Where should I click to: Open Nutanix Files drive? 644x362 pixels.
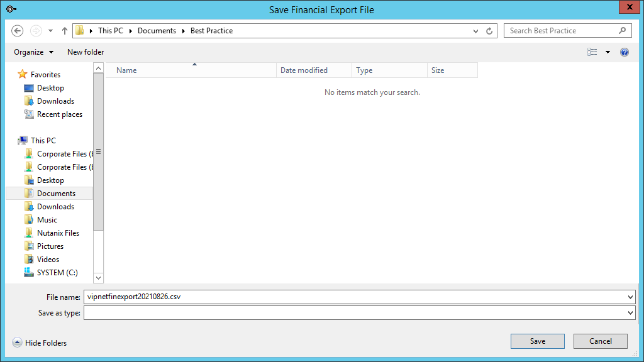[58, 233]
